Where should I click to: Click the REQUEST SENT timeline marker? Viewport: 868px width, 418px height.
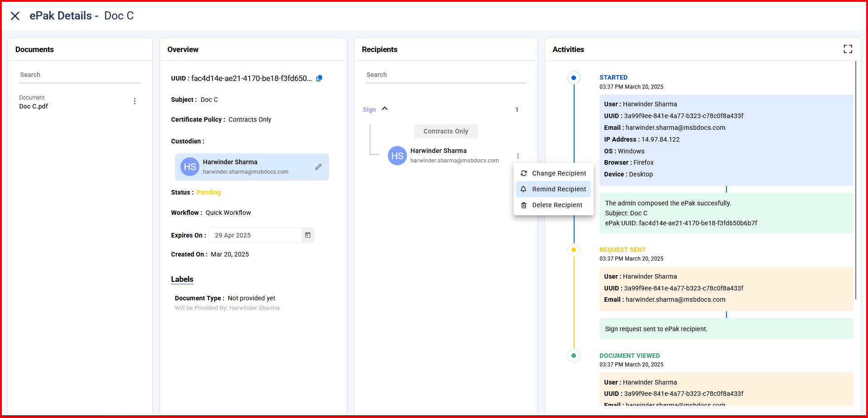[574, 250]
